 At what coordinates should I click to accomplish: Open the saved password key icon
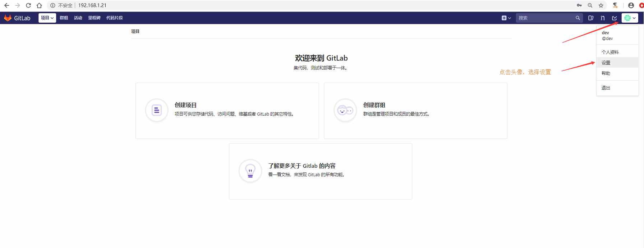(579, 5)
